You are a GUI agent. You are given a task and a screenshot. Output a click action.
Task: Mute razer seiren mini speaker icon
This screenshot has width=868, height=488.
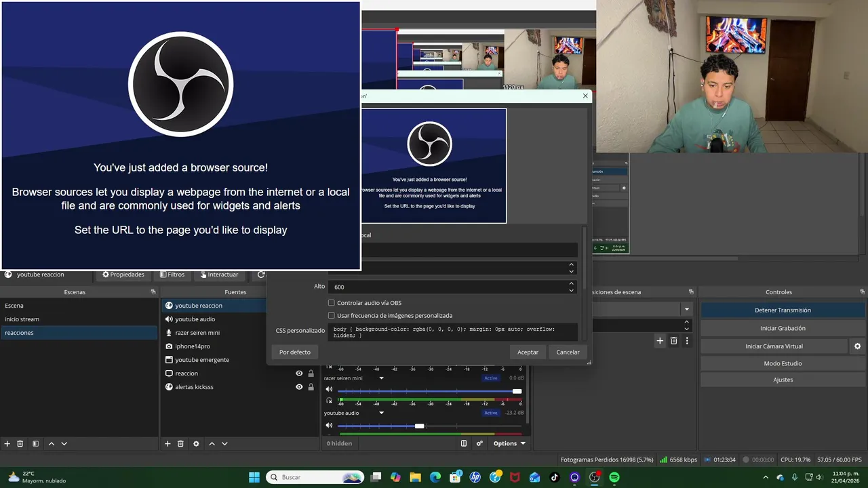click(x=329, y=389)
